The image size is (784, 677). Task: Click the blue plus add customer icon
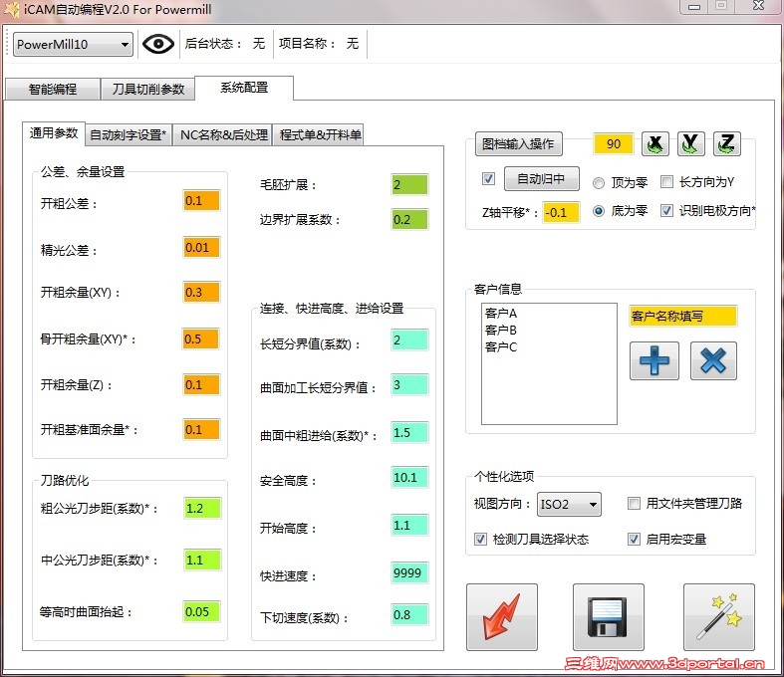click(654, 360)
